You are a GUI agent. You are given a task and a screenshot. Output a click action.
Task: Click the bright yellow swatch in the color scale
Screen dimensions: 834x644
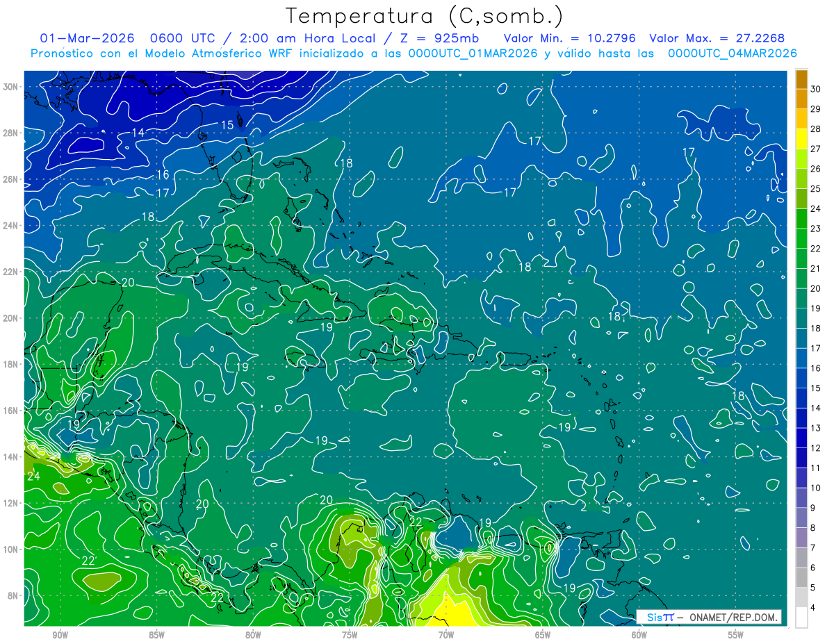801,139
